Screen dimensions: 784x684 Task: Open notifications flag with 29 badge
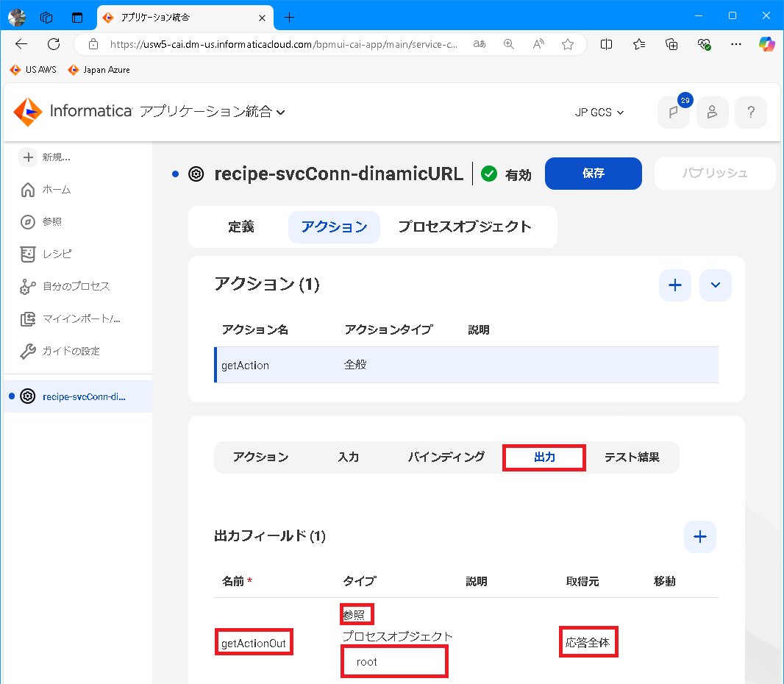(674, 113)
